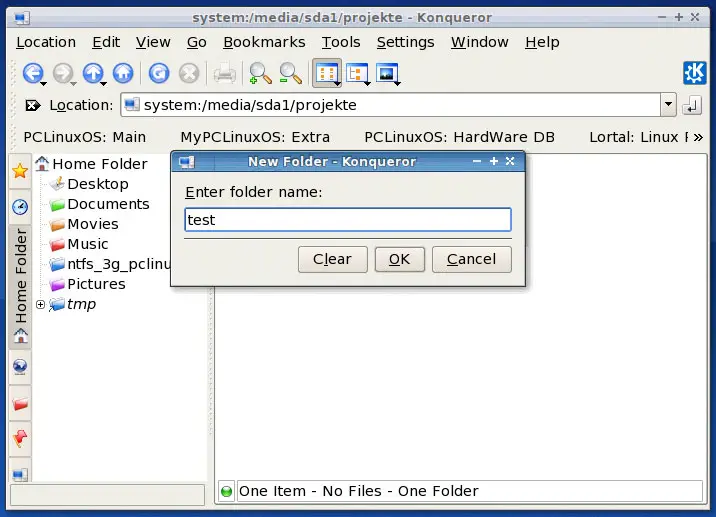Viewport: 716px width, 517px height.
Task: Open Tree View mode dropdown arrow
Action: tap(368, 84)
